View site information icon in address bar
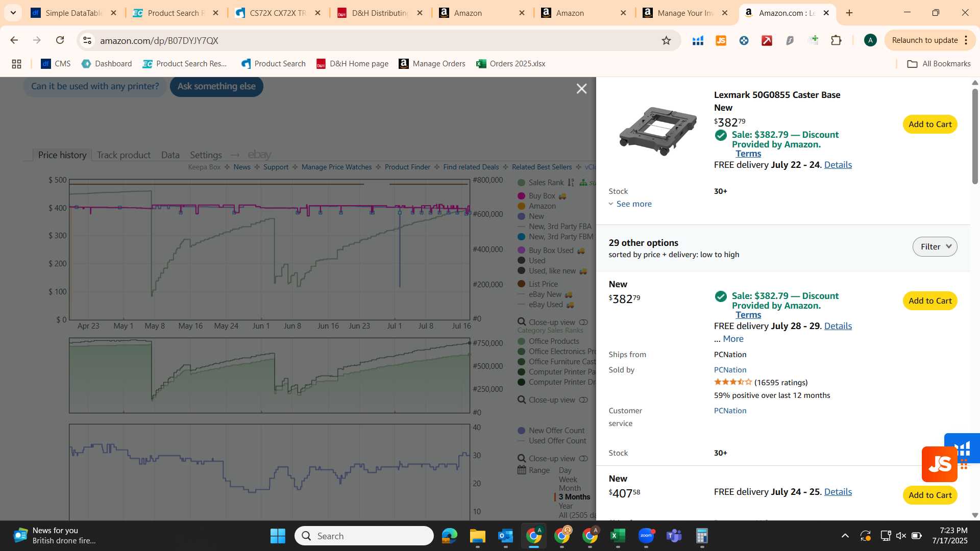The width and height of the screenshot is (980, 551). [87, 40]
